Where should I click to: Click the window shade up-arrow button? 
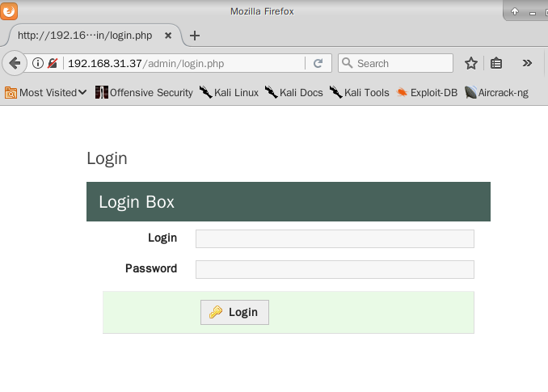(x=515, y=11)
